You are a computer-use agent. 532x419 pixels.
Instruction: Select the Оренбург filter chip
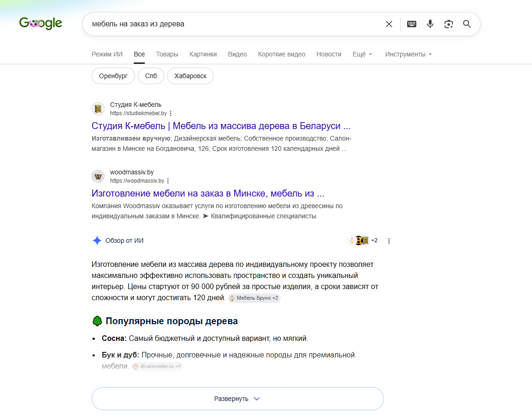(x=113, y=76)
